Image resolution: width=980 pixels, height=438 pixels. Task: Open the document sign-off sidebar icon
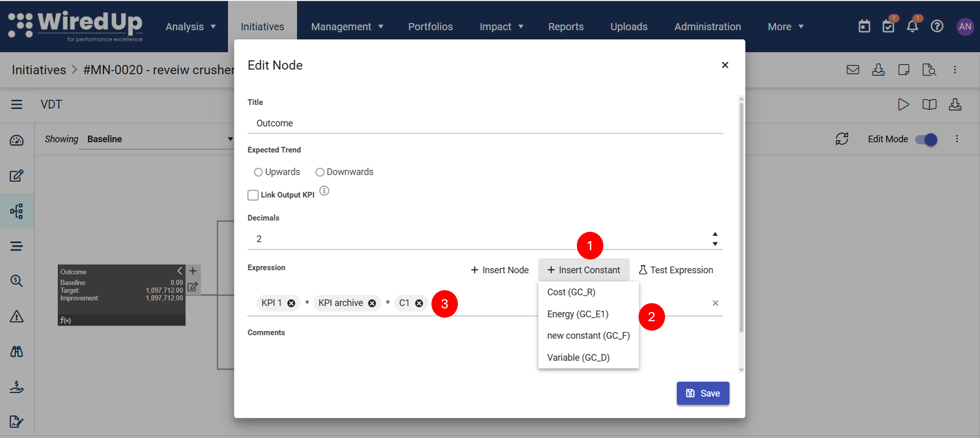[x=16, y=422]
